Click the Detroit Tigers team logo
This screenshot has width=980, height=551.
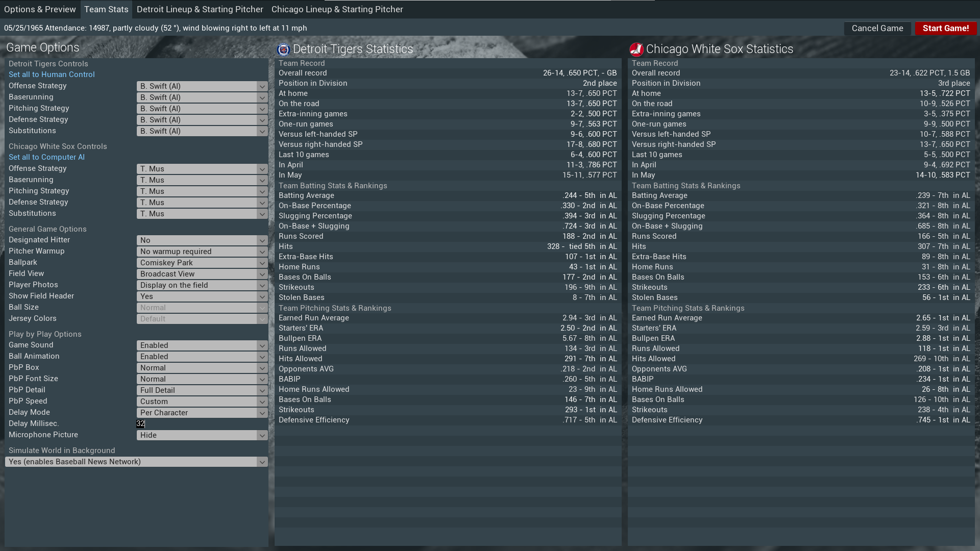(x=283, y=49)
